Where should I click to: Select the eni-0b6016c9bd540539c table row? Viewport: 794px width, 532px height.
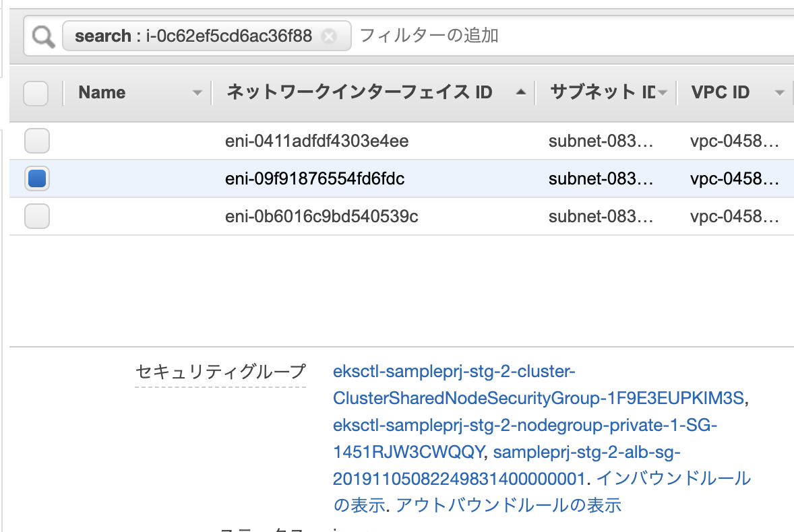pos(317,216)
